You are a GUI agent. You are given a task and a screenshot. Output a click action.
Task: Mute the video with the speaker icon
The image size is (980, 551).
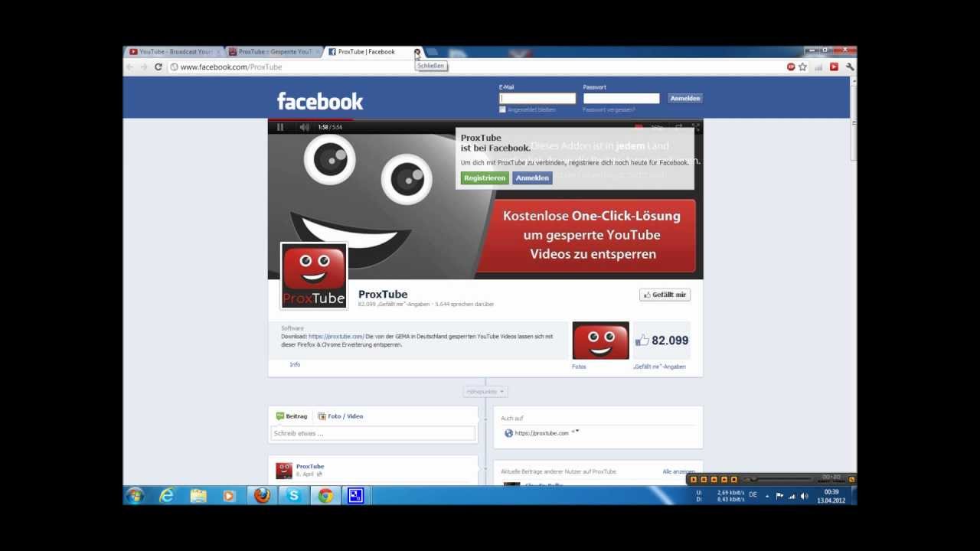point(304,127)
